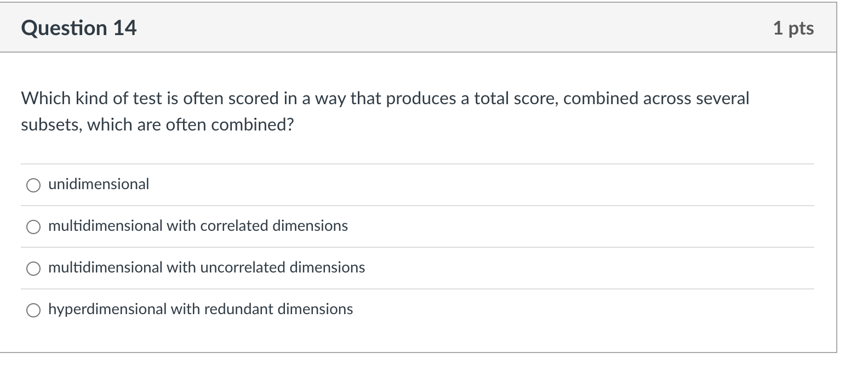Click the 'Question 14' heading

click(79, 28)
